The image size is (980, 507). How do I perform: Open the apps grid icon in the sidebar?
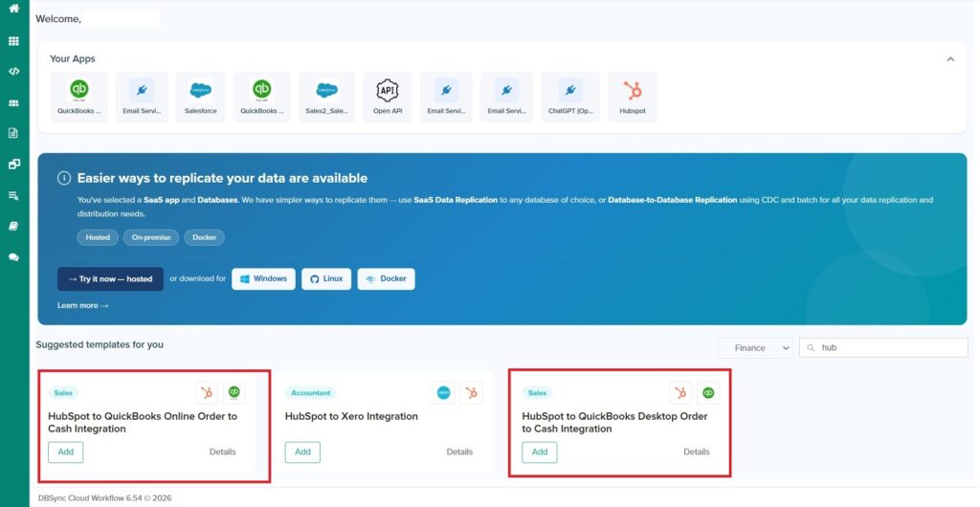[13, 41]
